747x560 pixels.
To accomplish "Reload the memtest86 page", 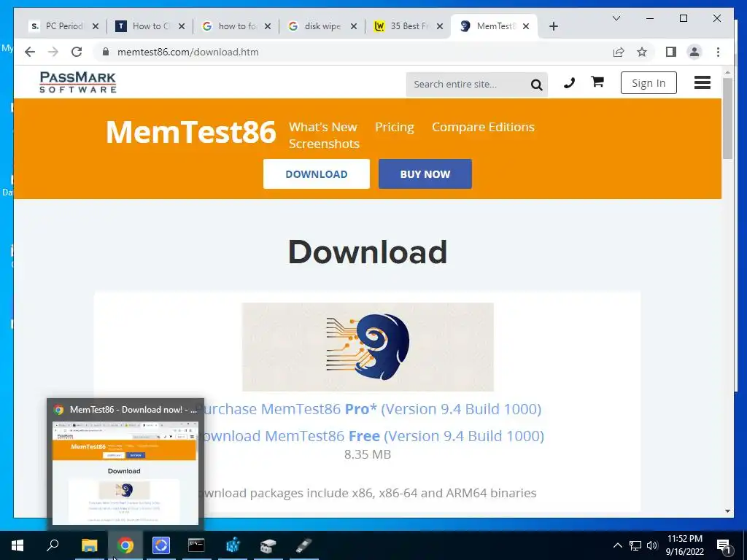I will click(77, 52).
